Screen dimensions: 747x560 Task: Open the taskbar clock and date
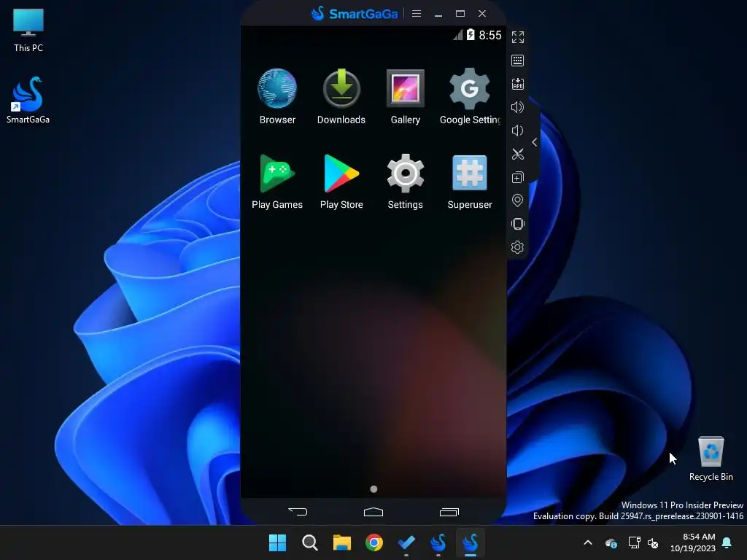click(x=693, y=542)
